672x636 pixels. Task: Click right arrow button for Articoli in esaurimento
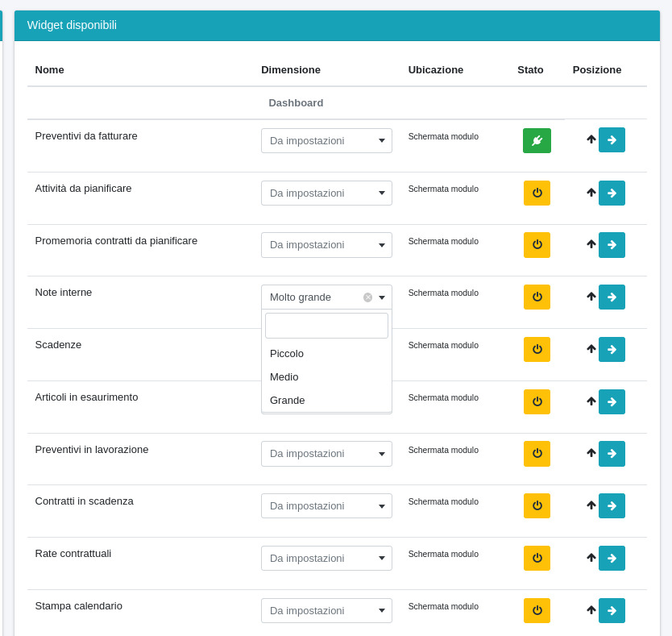tap(612, 401)
